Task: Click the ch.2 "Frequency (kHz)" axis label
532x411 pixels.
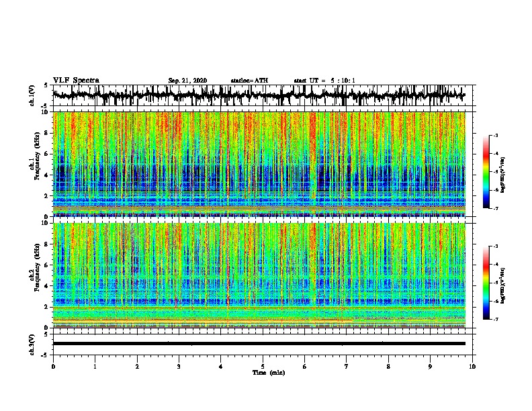Action: point(37,267)
